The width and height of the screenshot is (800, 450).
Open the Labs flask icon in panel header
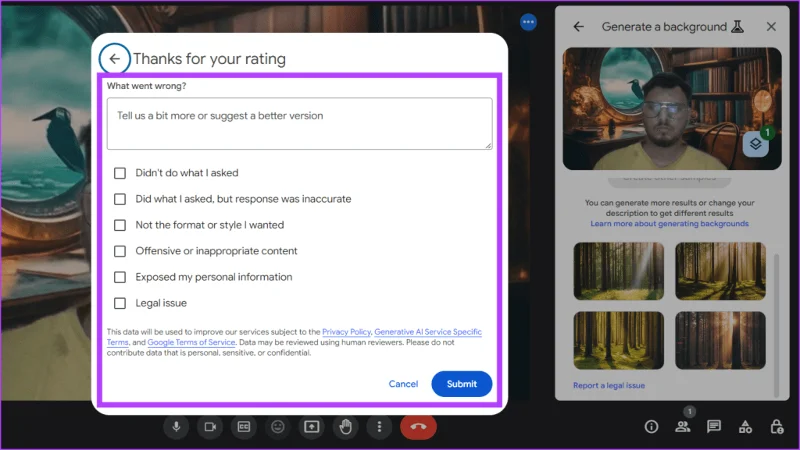(737, 27)
